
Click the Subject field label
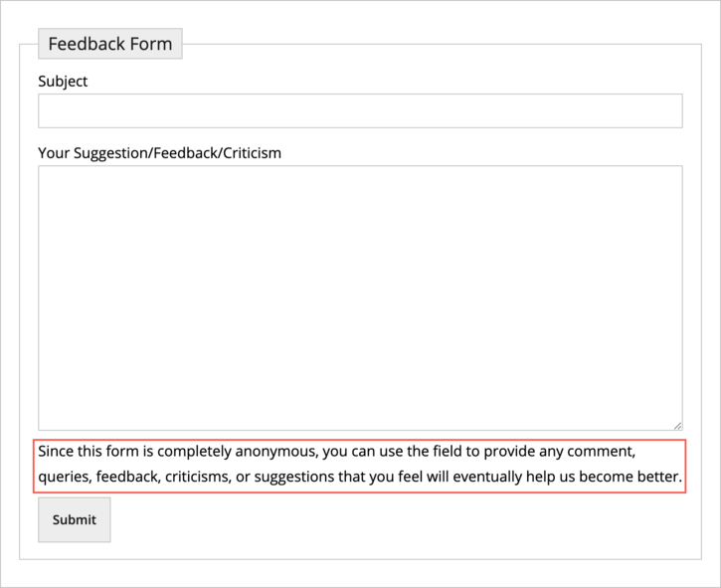(63, 82)
